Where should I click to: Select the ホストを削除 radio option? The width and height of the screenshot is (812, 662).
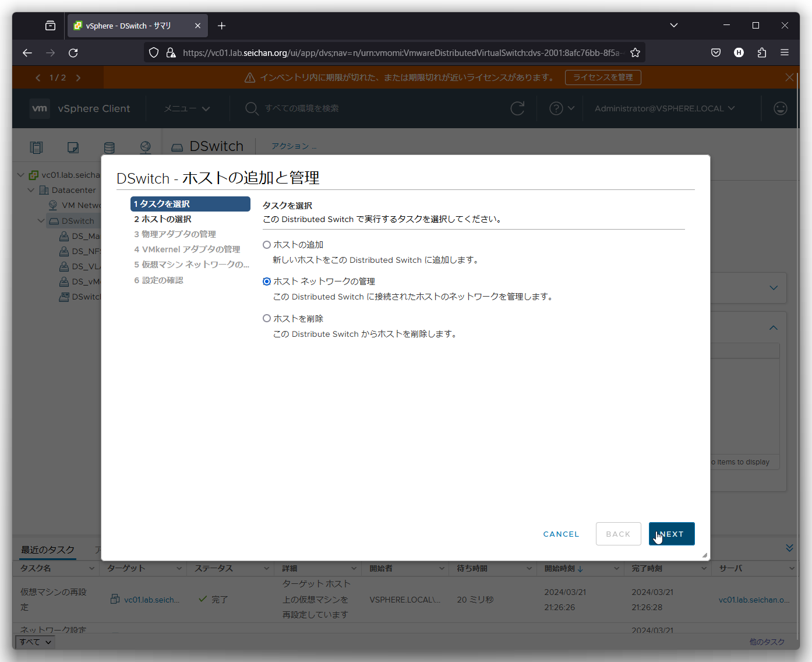[267, 318]
